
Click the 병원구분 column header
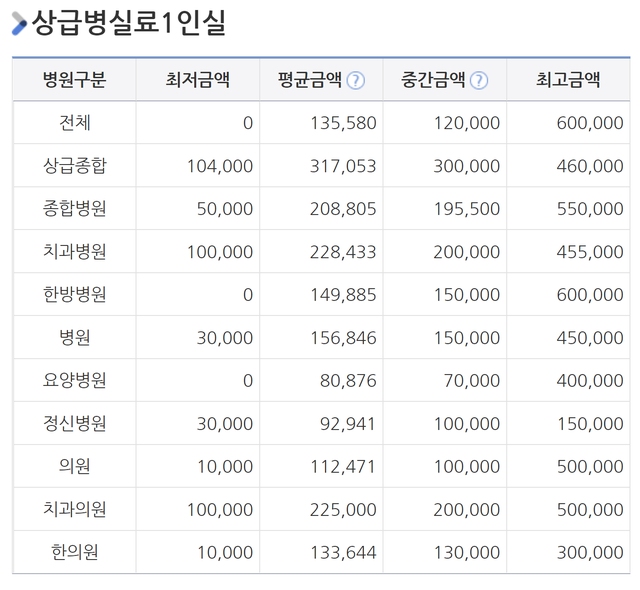point(74,80)
